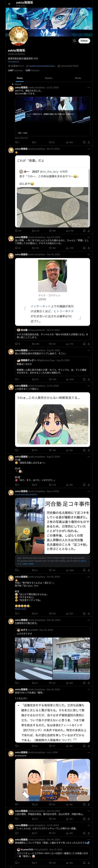Search this profile with magnifier icon
This screenshot has width=98, height=868.
(x=74, y=41)
